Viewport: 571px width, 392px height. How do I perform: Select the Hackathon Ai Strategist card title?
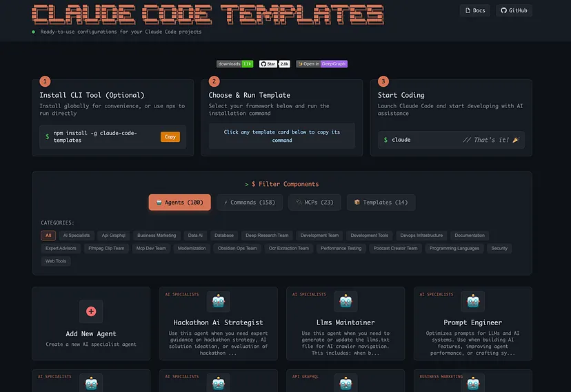click(218, 322)
